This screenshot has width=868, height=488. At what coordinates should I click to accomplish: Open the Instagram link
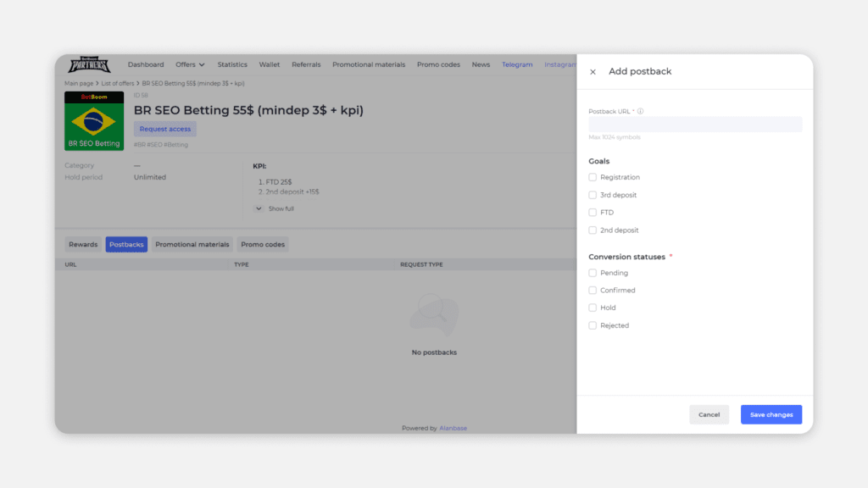coord(560,64)
